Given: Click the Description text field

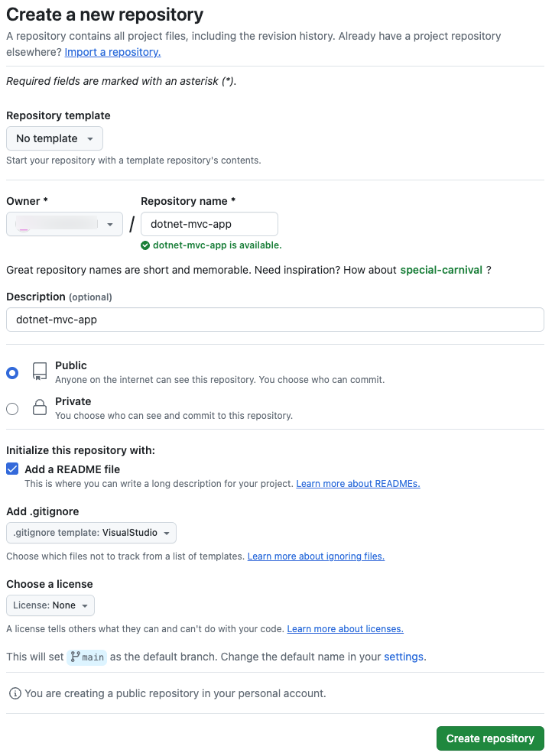Looking at the screenshot, I should coord(275,319).
